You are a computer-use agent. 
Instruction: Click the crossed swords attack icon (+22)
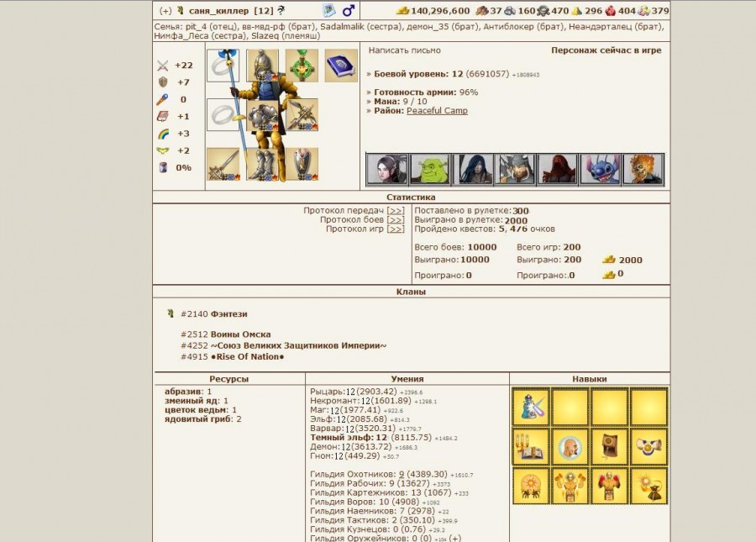pos(163,66)
